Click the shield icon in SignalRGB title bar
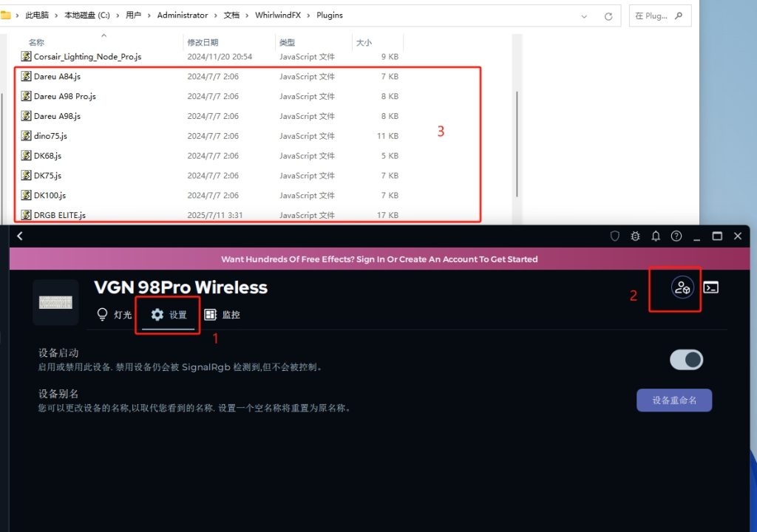This screenshot has width=757, height=532. pyautogui.click(x=614, y=236)
